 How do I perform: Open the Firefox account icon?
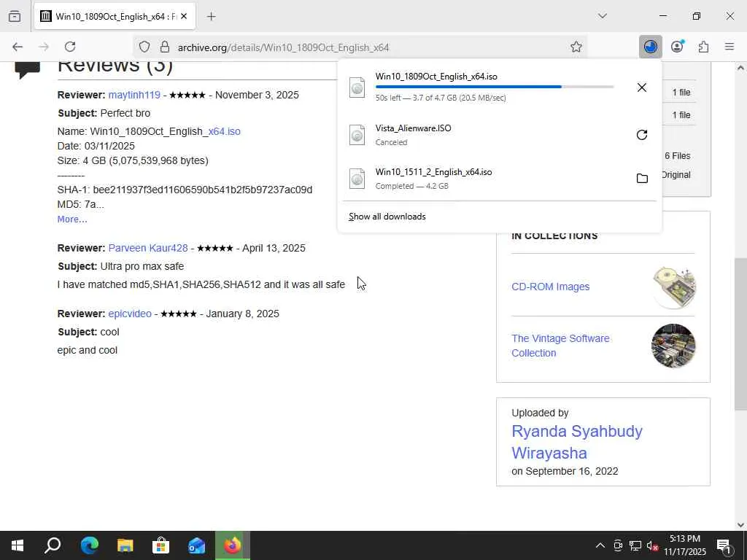pyautogui.click(x=677, y=47)
